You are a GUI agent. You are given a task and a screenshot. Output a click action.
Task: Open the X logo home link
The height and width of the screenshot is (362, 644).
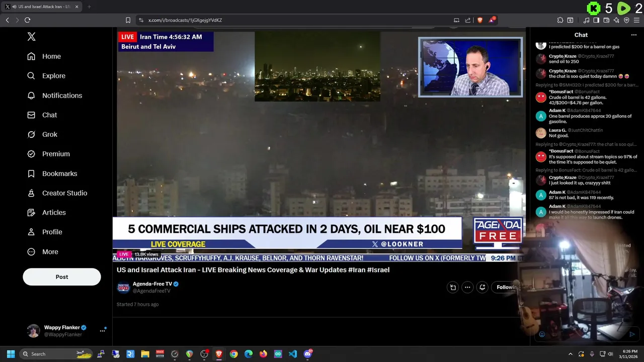click(31, 37)
